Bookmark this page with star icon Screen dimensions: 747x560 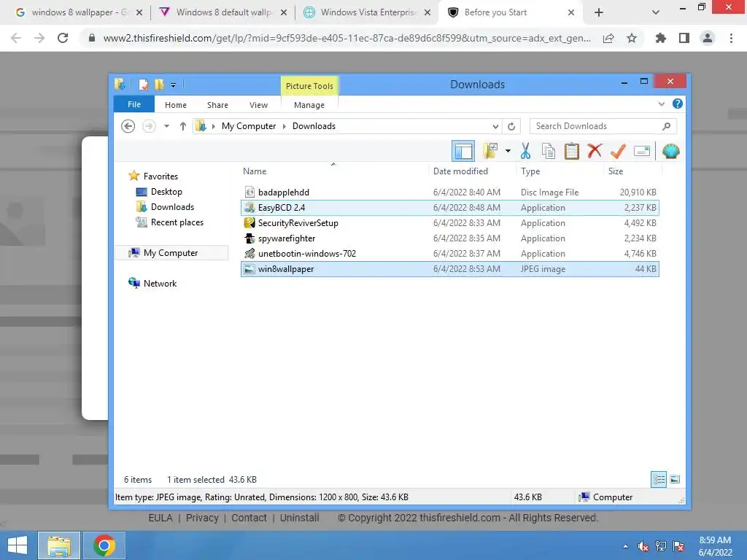[632, 38]
